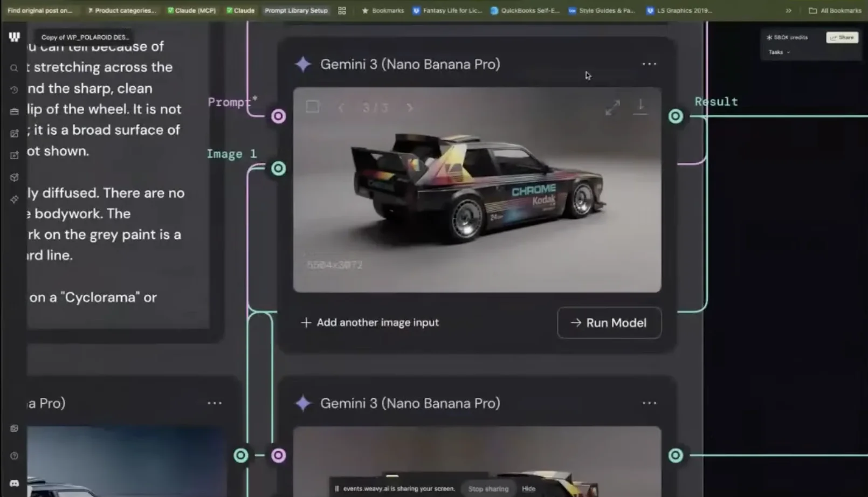Image resolution: width=868 pixels, height=497 pixels.
Task: Download the generated car image
Action: [640, 106]
